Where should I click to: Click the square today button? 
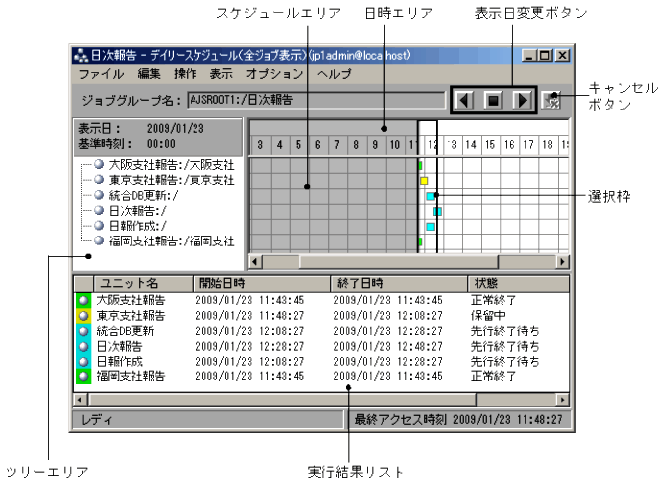pos(493,101)
